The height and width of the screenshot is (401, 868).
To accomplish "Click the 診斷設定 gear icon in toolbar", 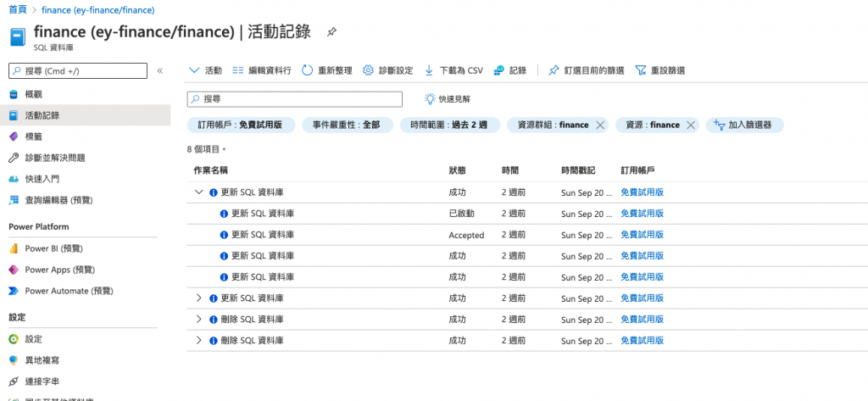I will point(368,70).
